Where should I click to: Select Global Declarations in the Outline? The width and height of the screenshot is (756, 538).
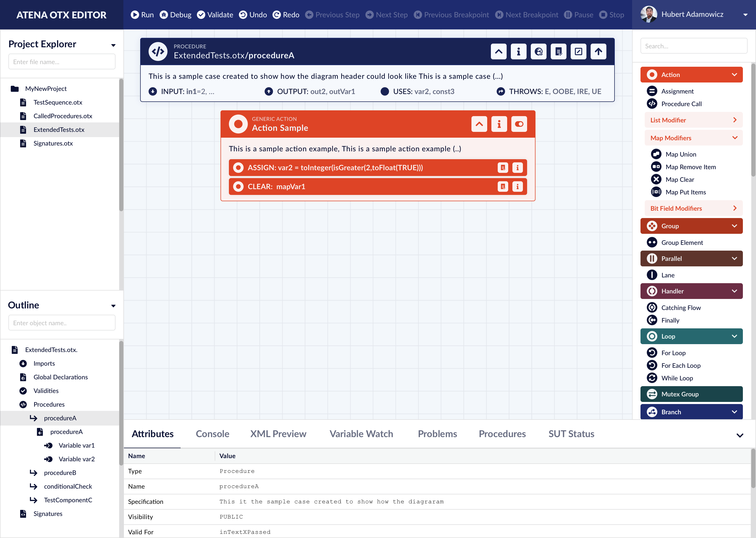[61, 377]
